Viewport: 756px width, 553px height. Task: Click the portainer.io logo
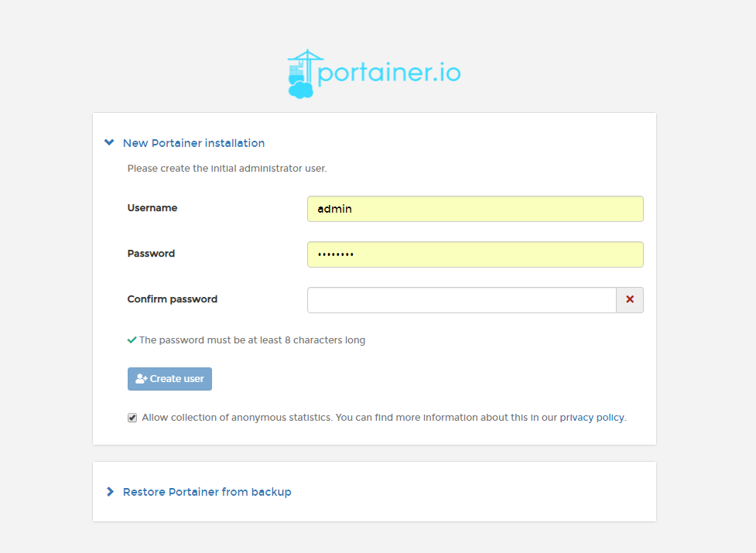click(375, 73)
